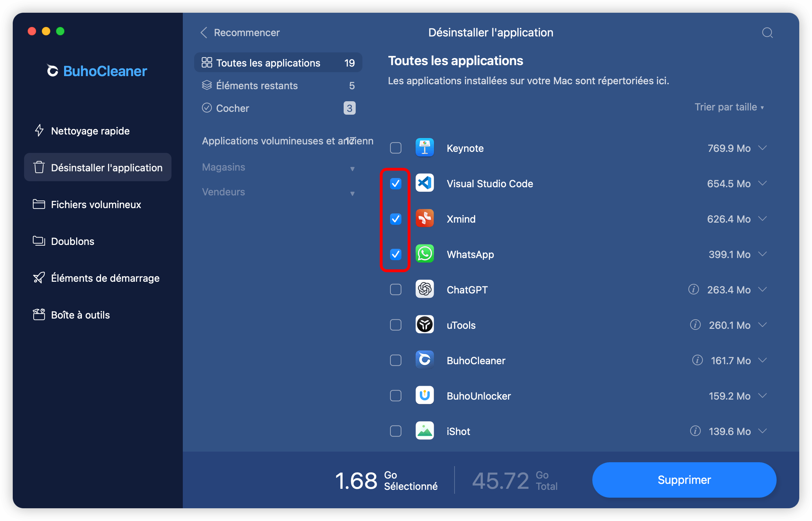Open Boîte à outils section

click(98, 315)
